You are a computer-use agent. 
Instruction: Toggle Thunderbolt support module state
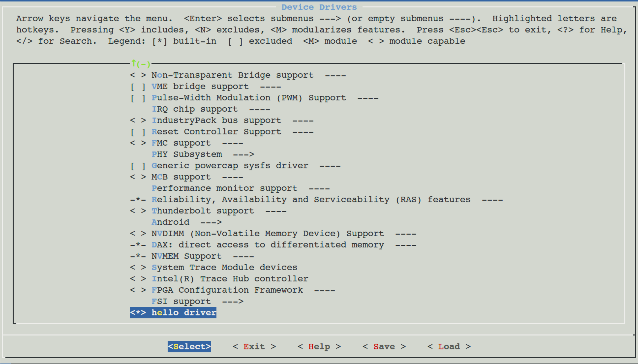coord(138,211)
